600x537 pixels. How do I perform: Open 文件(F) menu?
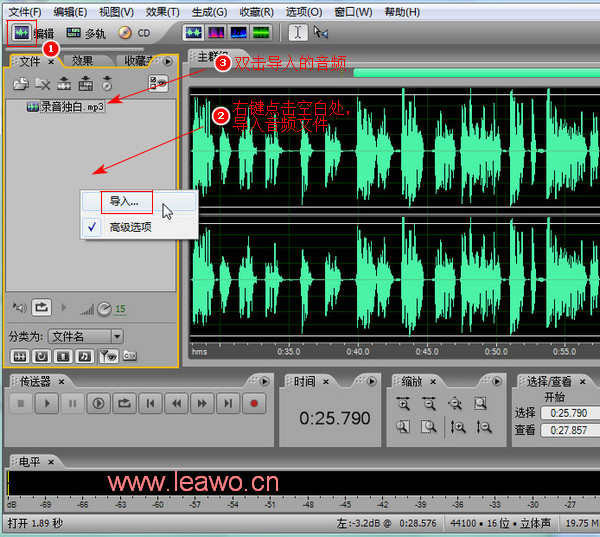pos(25,12)
